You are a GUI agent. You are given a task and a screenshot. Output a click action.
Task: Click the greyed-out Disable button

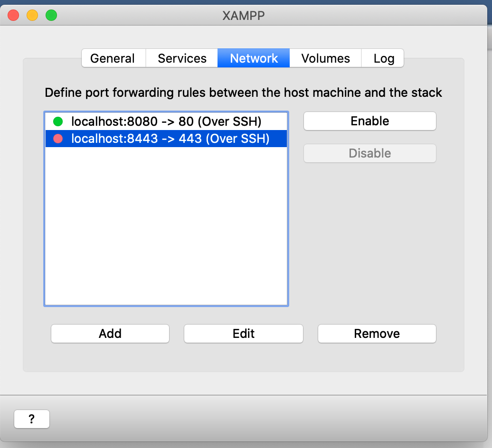[369, 153]
